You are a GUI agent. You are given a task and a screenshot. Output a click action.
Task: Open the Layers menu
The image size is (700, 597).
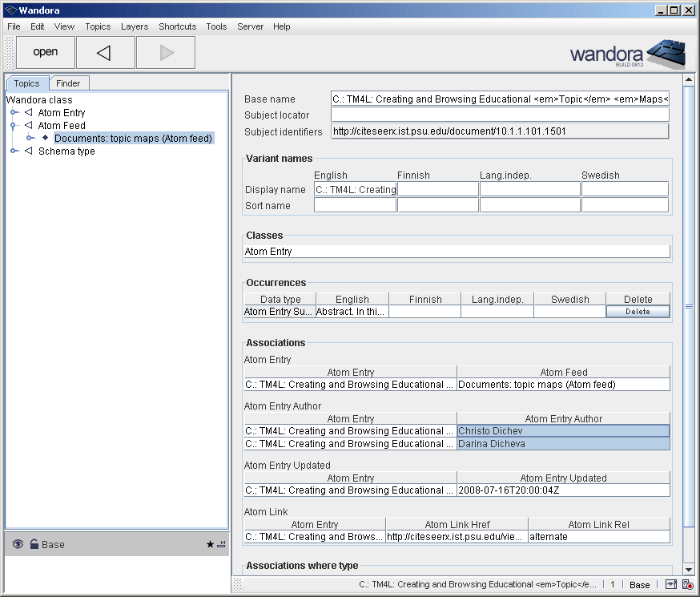click(x=135, y=26)
